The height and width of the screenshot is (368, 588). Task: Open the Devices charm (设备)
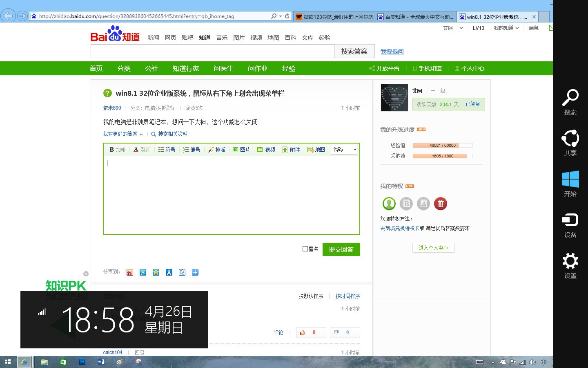(570, 225)
